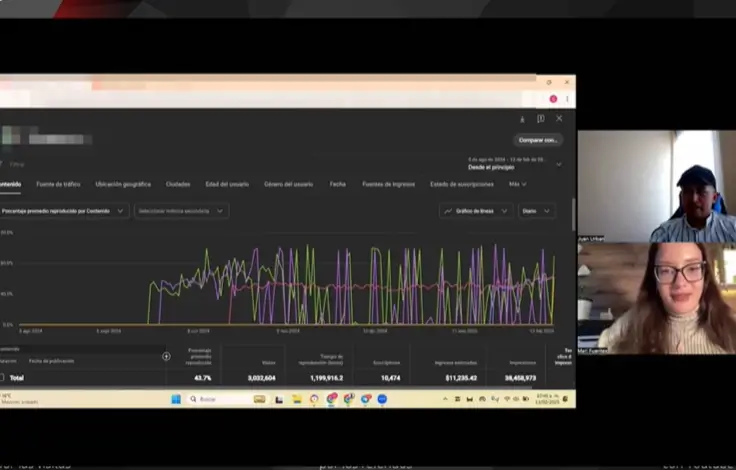
Task: Sort by 'Vistas' column header
Action: click(268, 363)
